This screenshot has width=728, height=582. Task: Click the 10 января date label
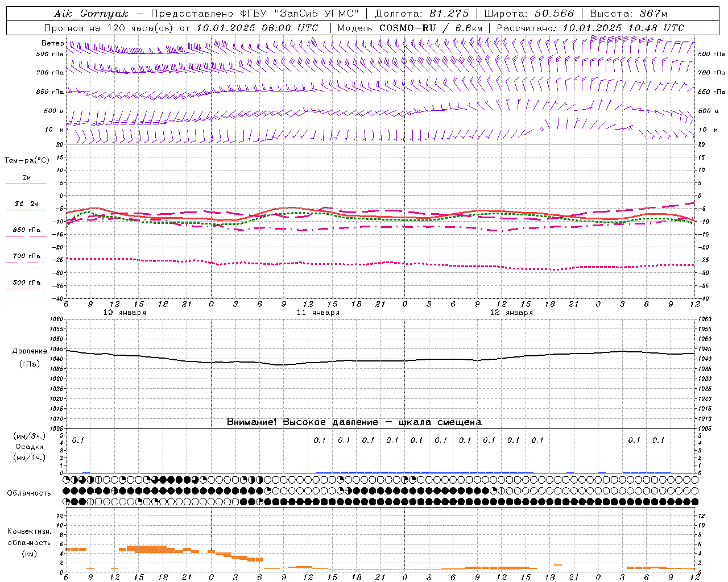pos(125,313)
